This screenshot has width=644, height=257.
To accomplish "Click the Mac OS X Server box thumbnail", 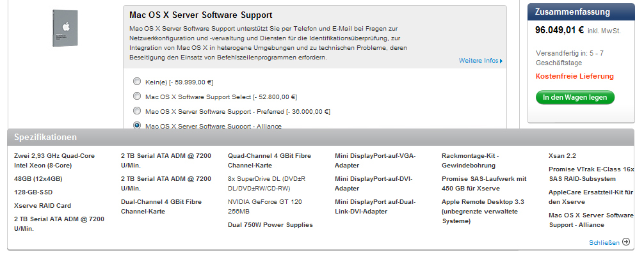I will (65, 28).
